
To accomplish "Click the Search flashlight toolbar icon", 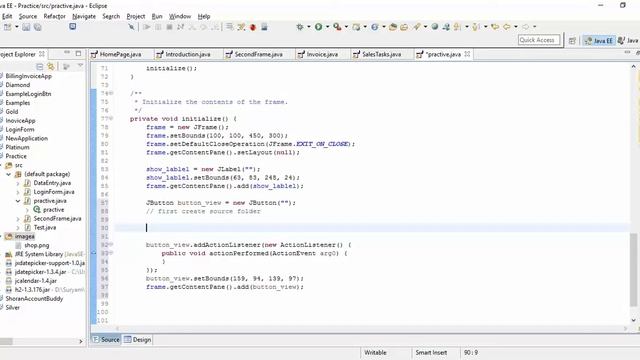I will [417, 27].
